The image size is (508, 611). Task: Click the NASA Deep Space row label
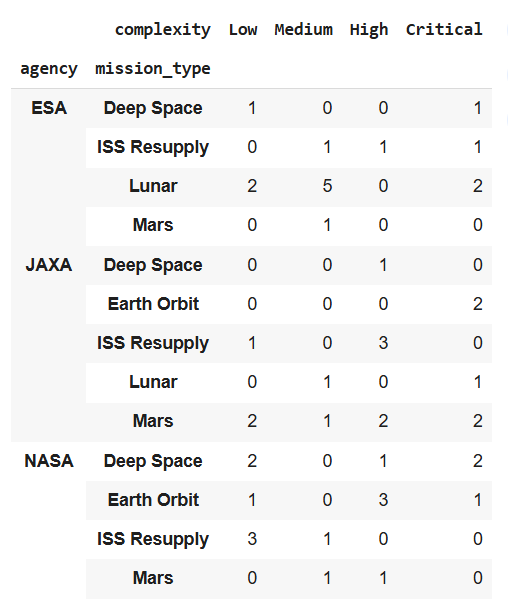[x=153, y=461]
